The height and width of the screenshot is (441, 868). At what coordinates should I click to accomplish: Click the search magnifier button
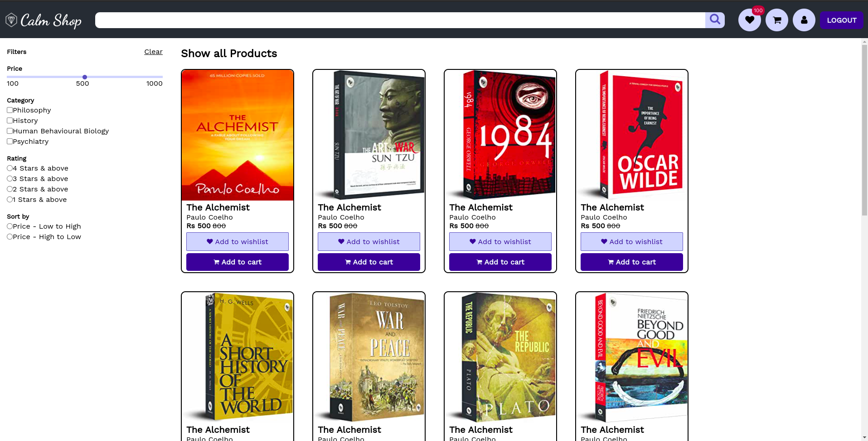pyautogui.click(x=715, y=20)
